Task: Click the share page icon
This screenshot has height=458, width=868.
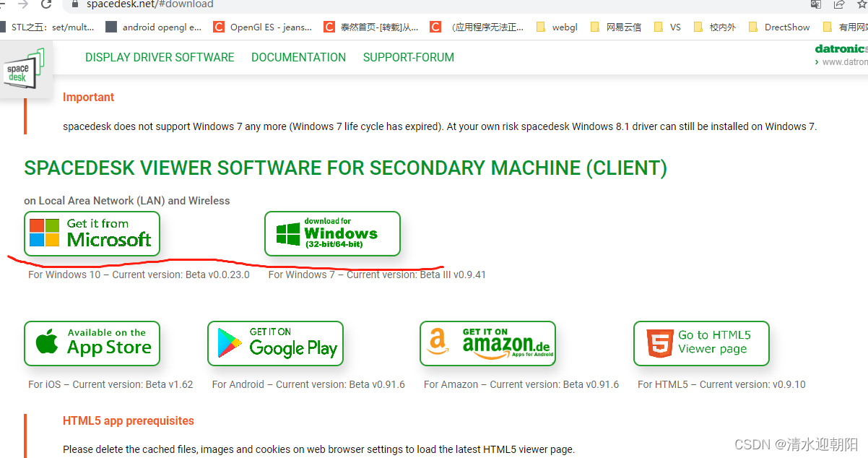Action: [839, 4]
